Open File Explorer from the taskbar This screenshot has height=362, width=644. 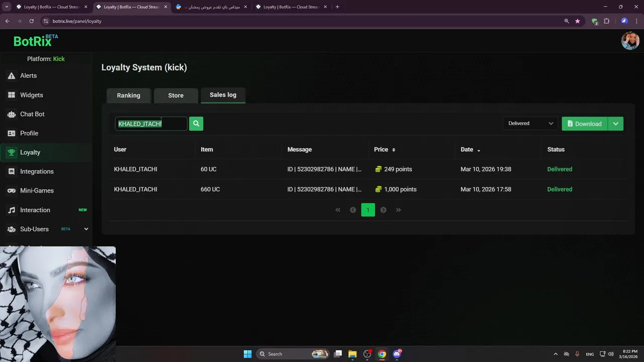click(x=352, y=354)
